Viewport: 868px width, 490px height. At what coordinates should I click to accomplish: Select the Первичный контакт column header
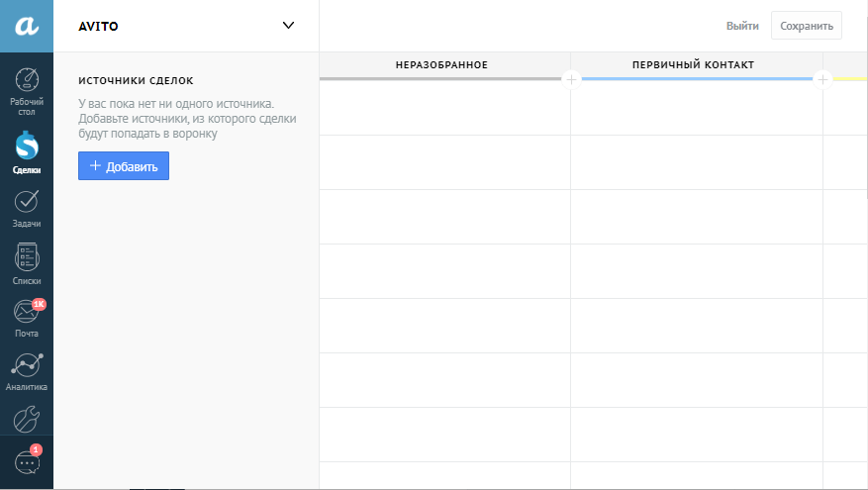coord(693,64)
